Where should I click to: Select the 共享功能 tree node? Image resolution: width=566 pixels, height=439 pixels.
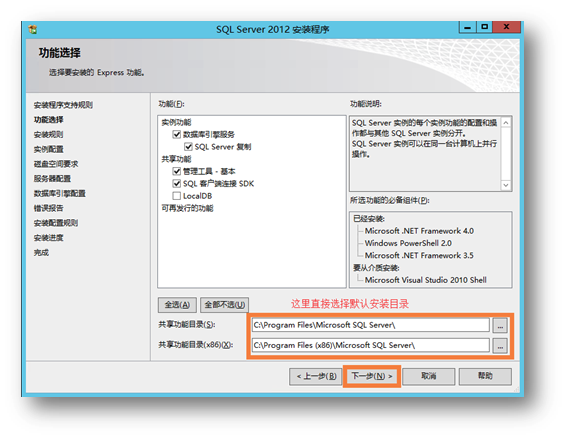point(176,159)
